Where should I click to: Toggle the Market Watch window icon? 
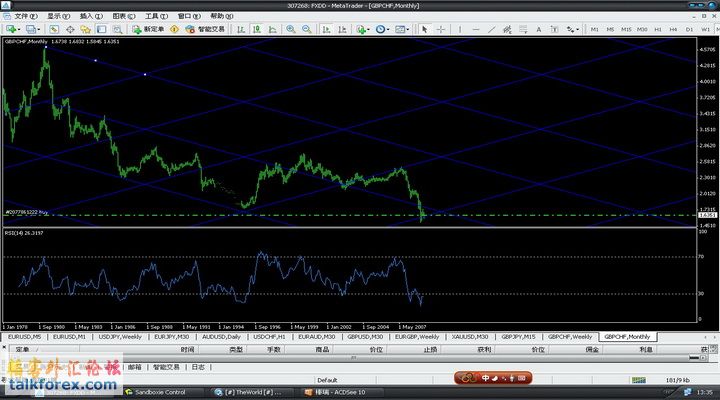tap(54, 29)
